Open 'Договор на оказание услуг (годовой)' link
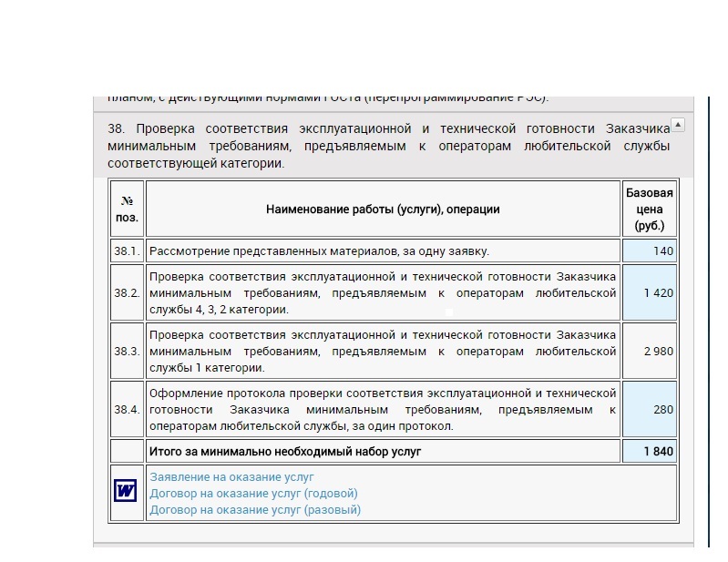The width and height of the screenshot is (728, 562). (253, 494)
